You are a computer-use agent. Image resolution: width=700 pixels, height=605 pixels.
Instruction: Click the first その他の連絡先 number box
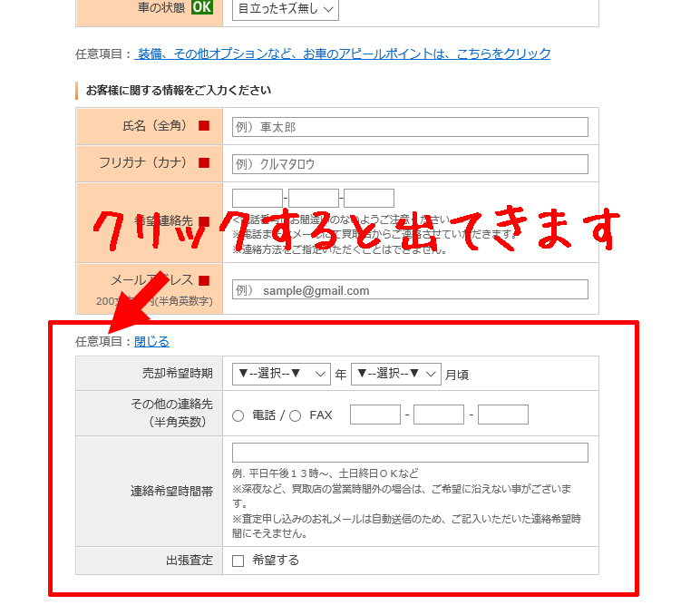point(375,415)
